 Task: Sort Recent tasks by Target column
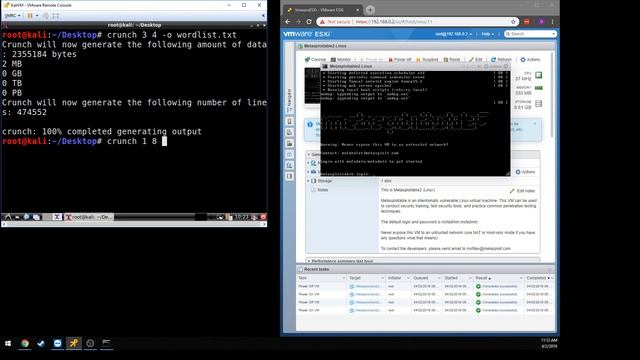(366, 278)
